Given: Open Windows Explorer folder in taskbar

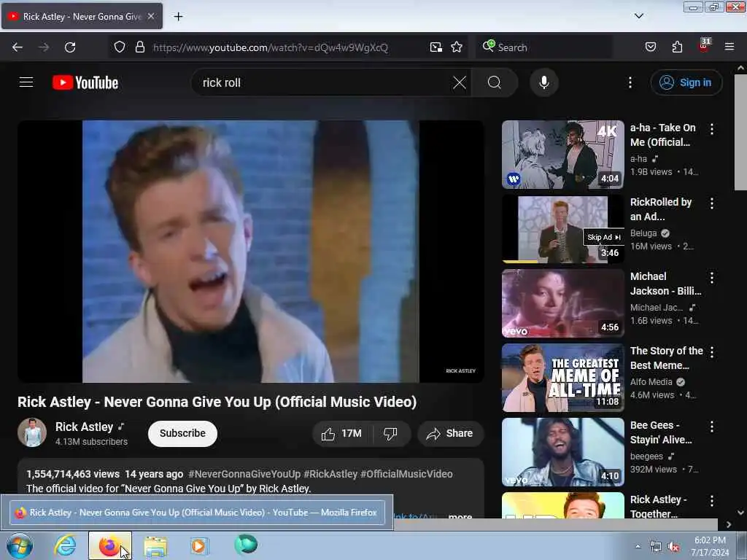Looking at the screenshot, I should pos(155,546).
